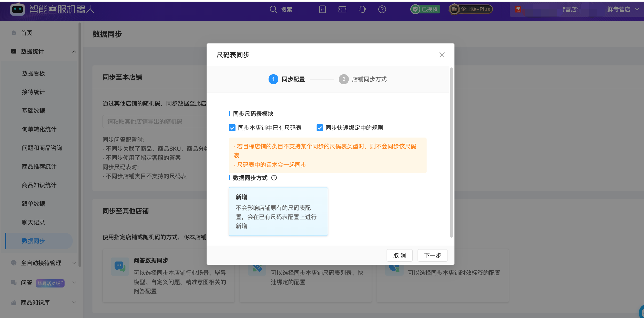Uncheck 同步本店铺中已有尺码表 checkbox
Screen dimensions: 644x318
pos(232,128)
